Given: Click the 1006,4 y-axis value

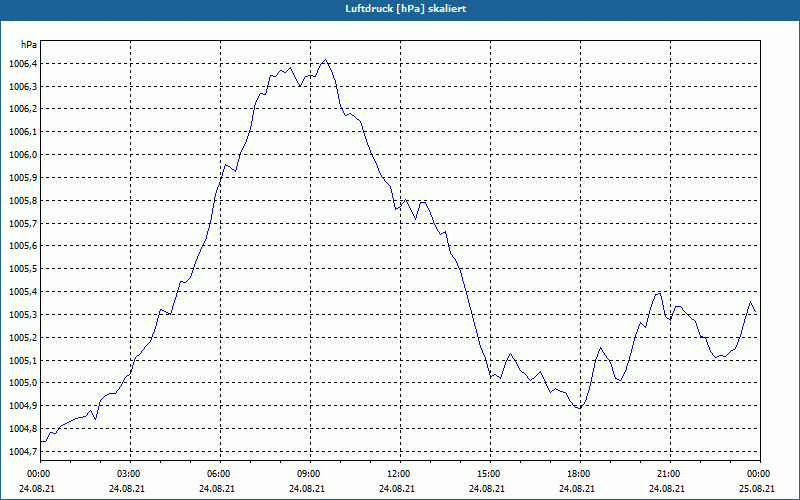Looking at the screenshot, I should tap(23, 64).
